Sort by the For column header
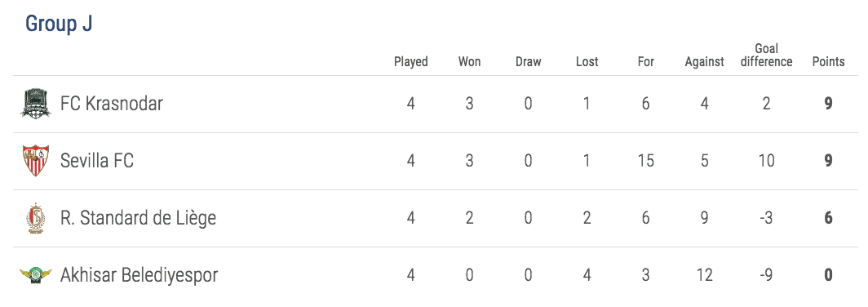 [645, 61]
